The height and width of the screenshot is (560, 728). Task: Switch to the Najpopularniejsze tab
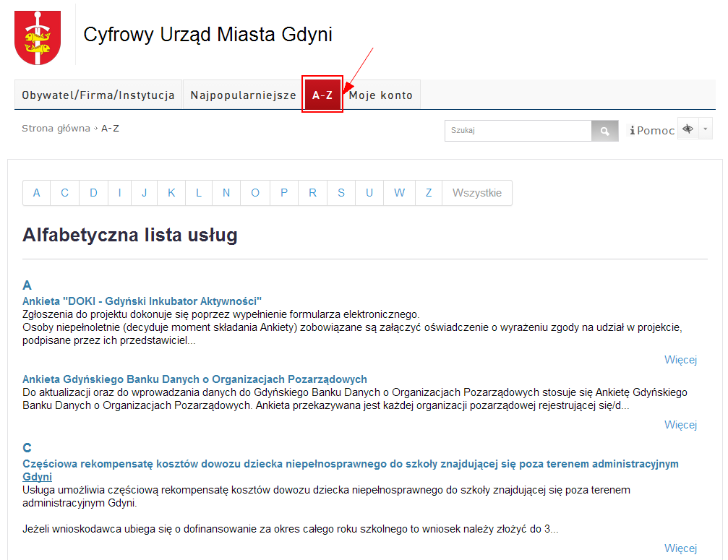243,95
